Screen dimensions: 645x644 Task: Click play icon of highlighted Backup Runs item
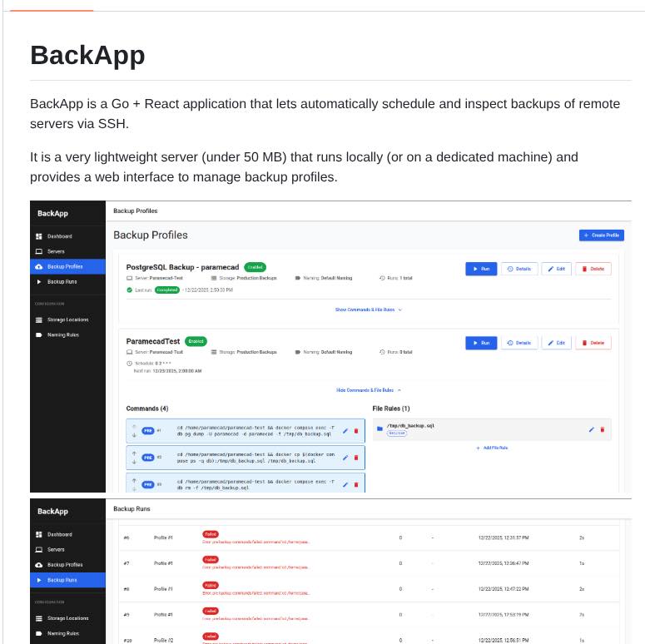pyautogui.click(x=39, y=580)
